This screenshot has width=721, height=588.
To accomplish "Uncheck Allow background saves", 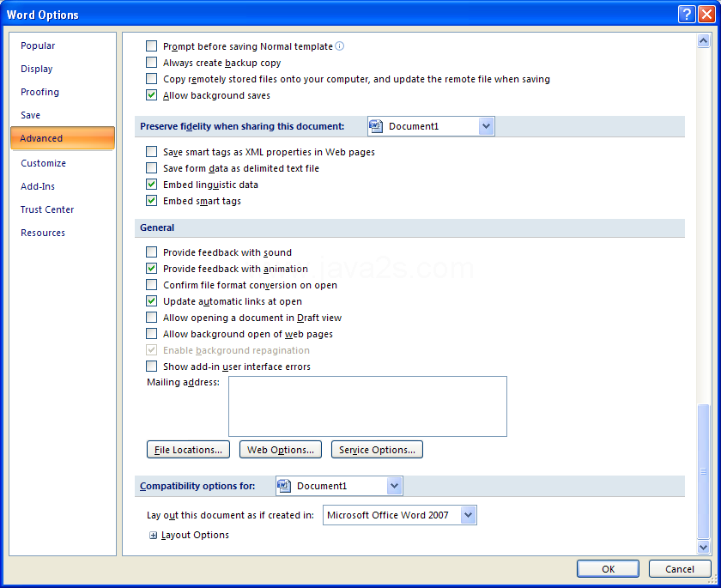I will click(151, 94).
